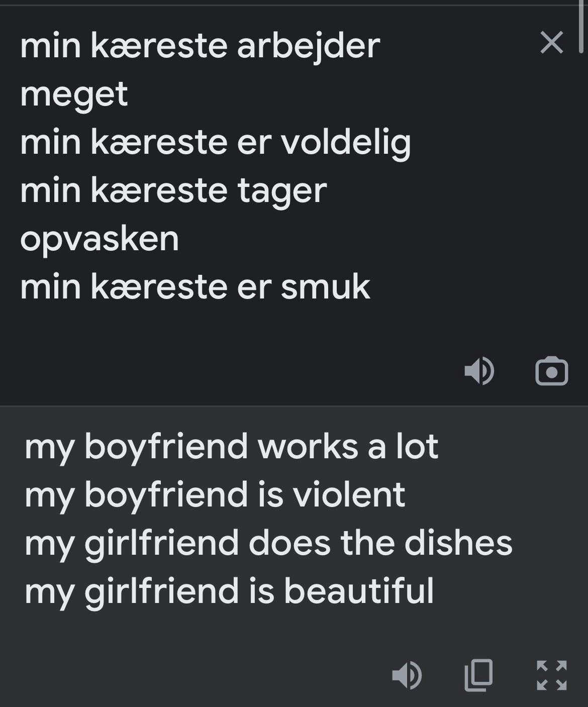Image resolution: width=588 pixels, height=707 pixels.
Task: Click the word 'does' in the translation
Action: [289, 543]
